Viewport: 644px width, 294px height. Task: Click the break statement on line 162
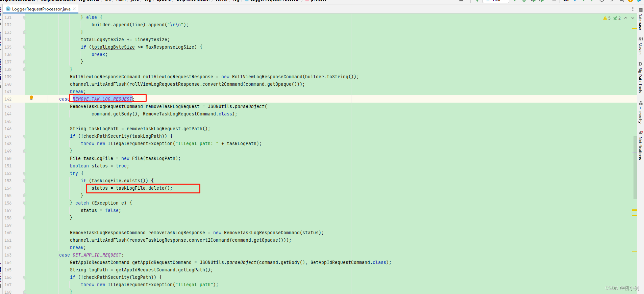(78, 247)
